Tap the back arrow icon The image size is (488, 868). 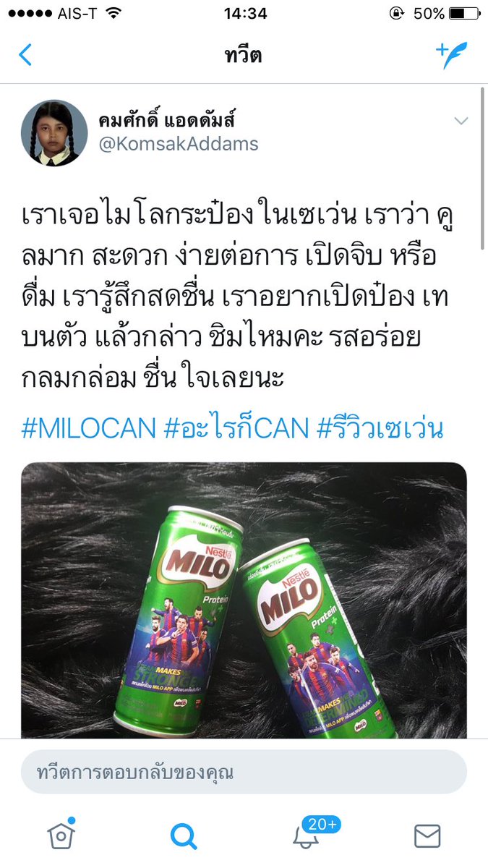click(x=25, y=54)
